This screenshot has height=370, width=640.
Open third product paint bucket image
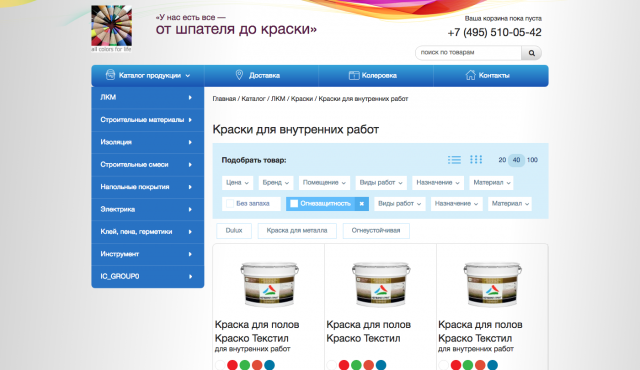click(492, 284)
